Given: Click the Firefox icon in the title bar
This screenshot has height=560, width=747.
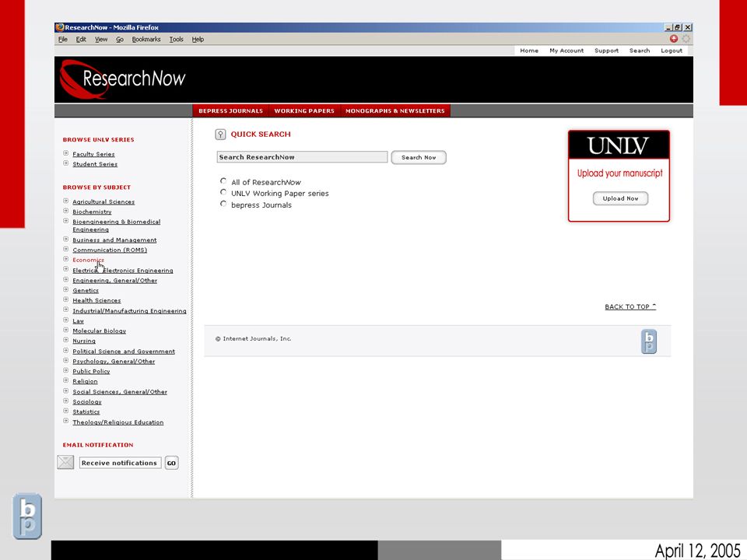Looking at the screenshot, I should coord(60,28).
